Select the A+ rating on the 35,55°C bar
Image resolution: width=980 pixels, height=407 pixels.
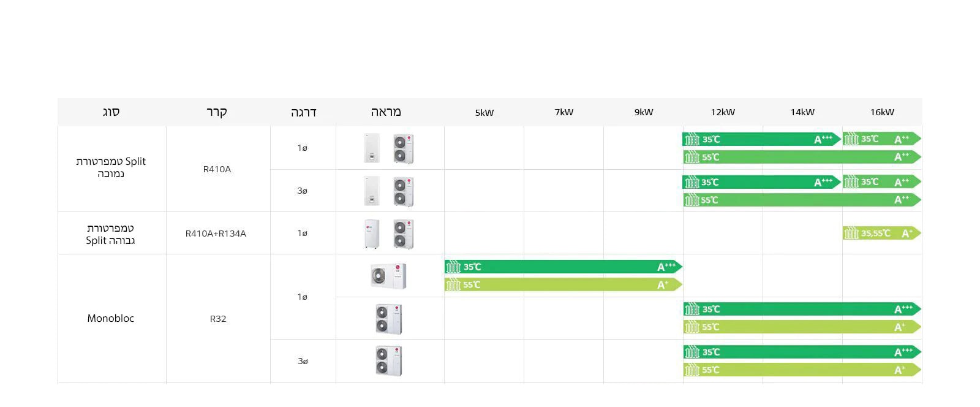point(907,233)
